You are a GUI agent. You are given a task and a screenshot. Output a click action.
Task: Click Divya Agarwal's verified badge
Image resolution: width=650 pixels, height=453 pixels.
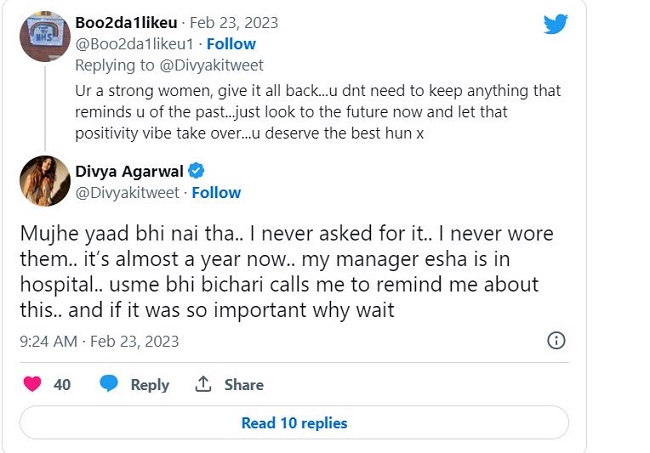pos(197,170)
